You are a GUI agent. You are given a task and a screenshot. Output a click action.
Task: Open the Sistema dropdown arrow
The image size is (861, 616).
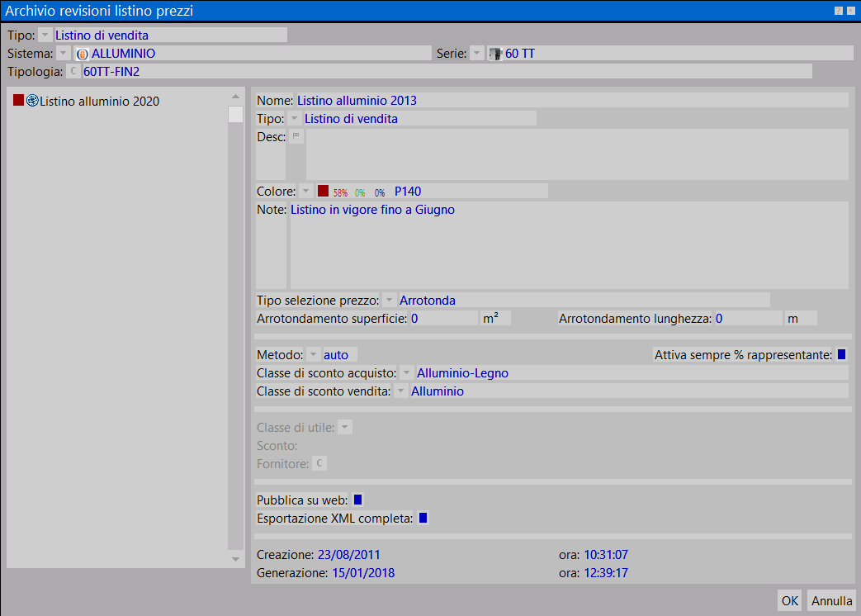coord(63,53)
